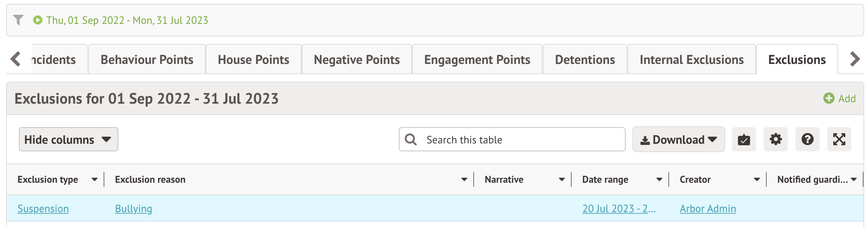Click the green date range arrow icon
The image size is (868, 227).
(37, 20)
